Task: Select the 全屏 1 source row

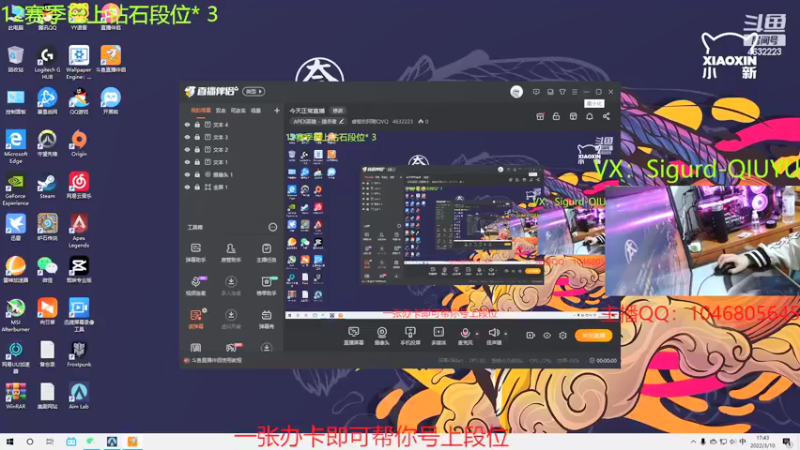Action: 231,187
